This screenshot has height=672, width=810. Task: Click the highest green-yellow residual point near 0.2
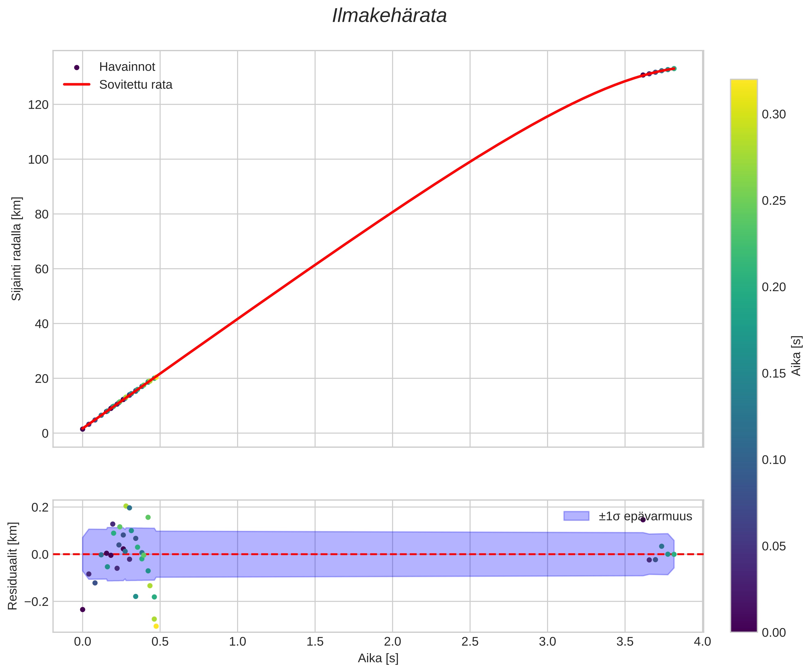(126, 506)
